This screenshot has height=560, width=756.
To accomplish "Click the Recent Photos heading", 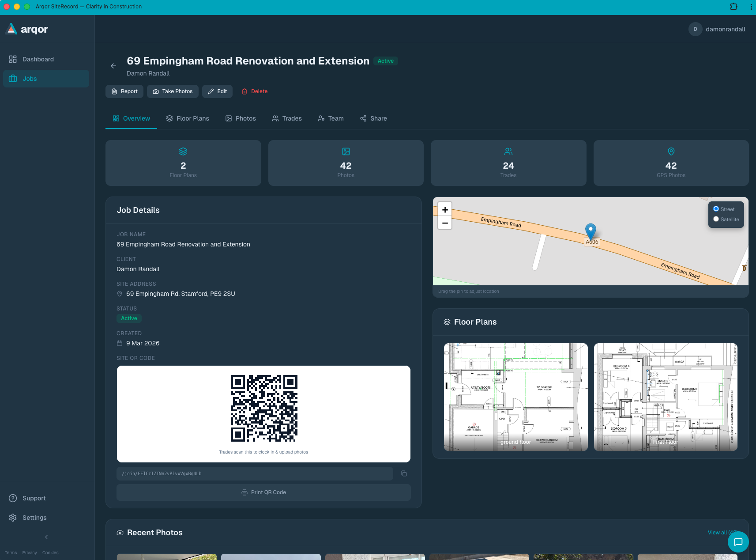I will (x=155, y=533).
